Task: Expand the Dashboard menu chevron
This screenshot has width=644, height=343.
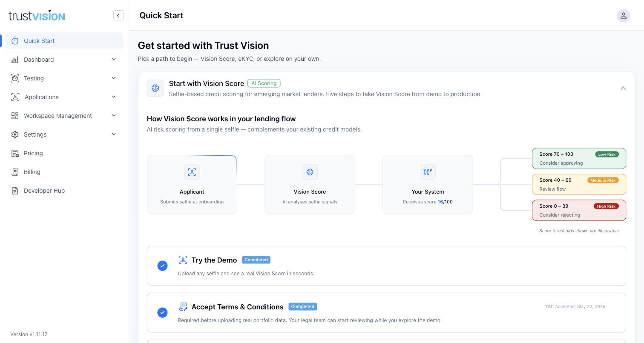Action: pyautogui.click(x=114, y=60)
